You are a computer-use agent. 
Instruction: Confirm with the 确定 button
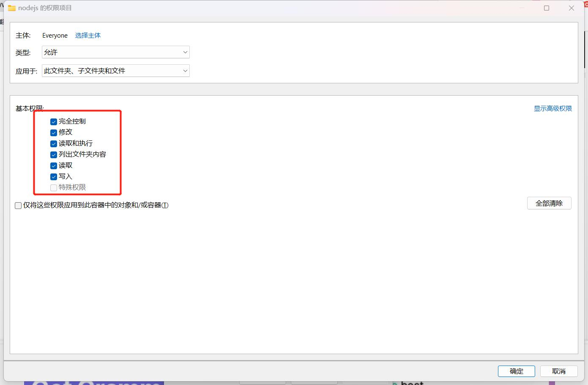coord(516,371)
